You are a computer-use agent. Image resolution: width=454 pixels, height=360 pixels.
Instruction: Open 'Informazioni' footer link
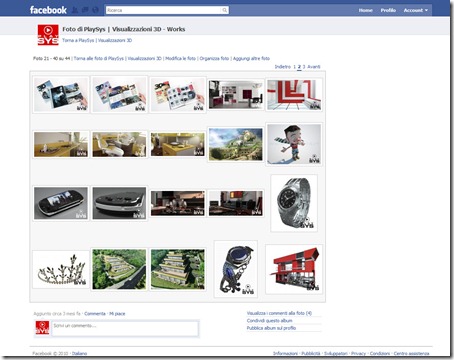click(285, 353)
